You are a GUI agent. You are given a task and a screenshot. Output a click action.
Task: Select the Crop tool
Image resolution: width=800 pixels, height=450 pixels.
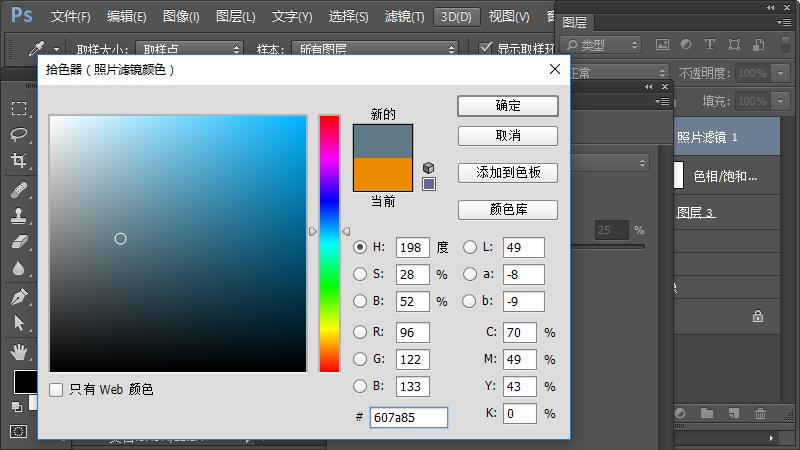[x=19, y=160]
